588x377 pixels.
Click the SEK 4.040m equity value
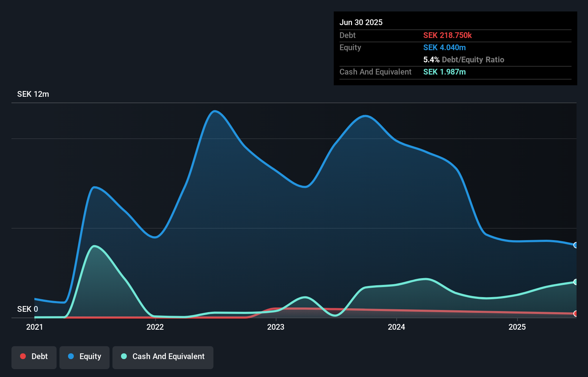pos(444,47)
